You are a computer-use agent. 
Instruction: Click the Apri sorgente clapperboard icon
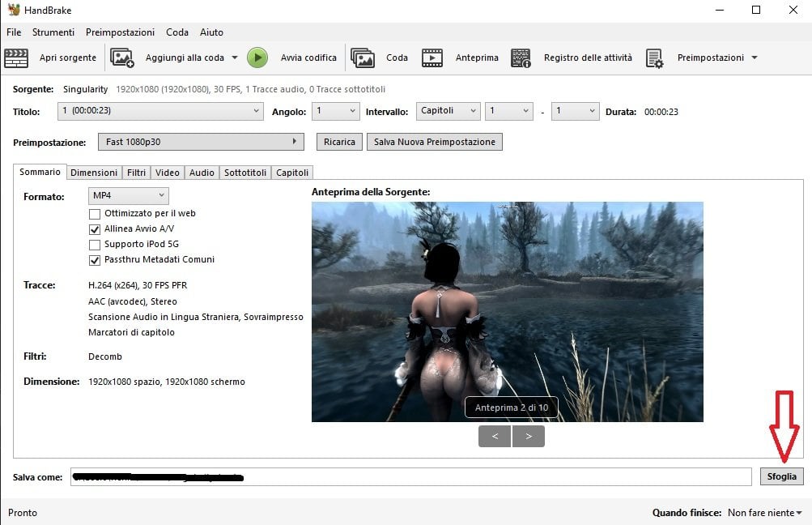(x=16, y=58)
